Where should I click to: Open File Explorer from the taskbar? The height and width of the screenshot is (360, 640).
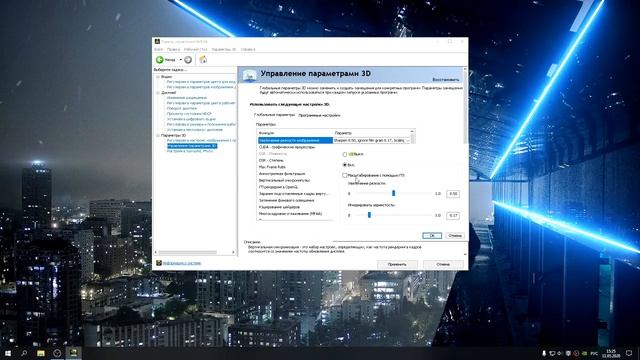41,353
